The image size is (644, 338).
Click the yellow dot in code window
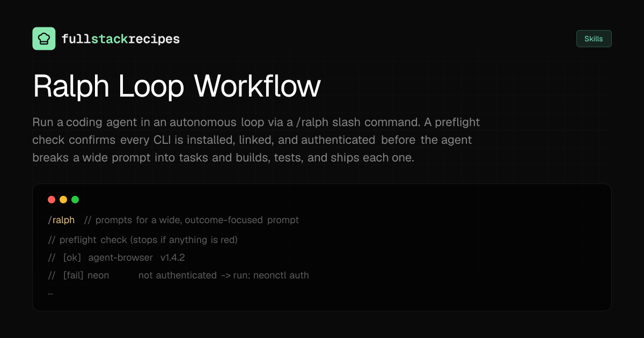pyautogui.click(x=63, y=200)
